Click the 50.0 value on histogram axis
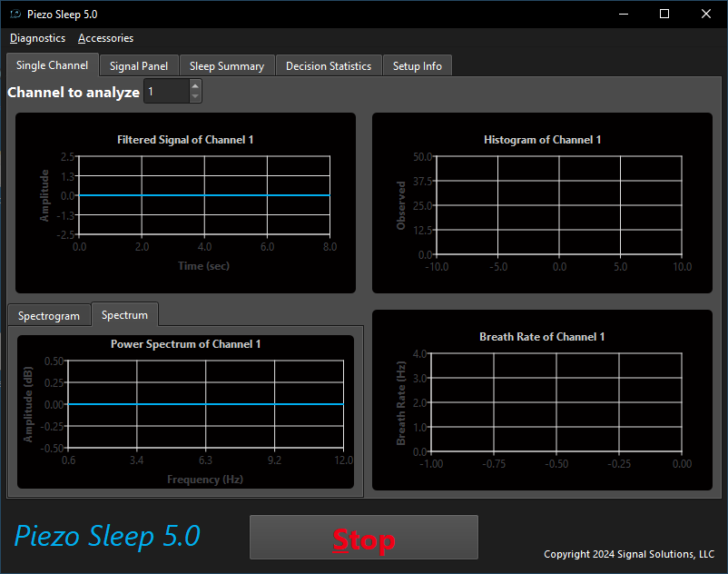 tap(422, 157)
